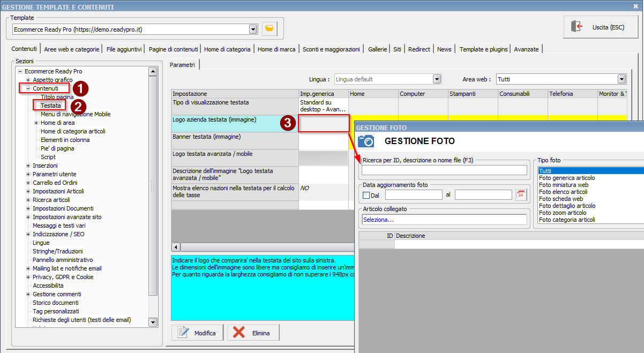The height and width of the screenshot is (353, 644).
Task: Click the Elimina red X button
Action: (253, 333)
